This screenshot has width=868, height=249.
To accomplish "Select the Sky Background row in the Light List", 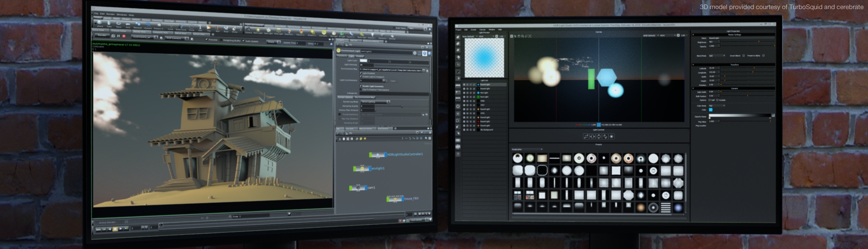I will 484,129.
